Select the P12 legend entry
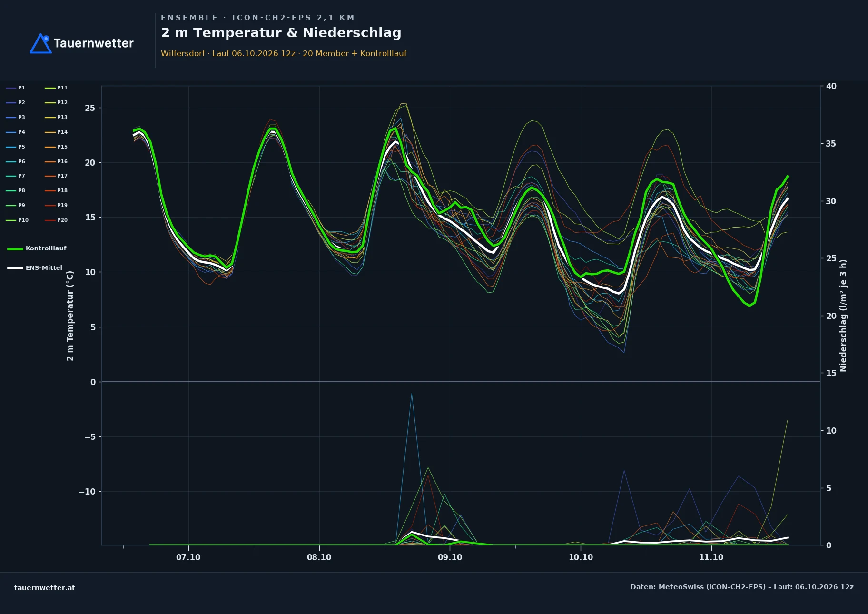This screenshot has height=614, width=868. [x=56, y=102]
